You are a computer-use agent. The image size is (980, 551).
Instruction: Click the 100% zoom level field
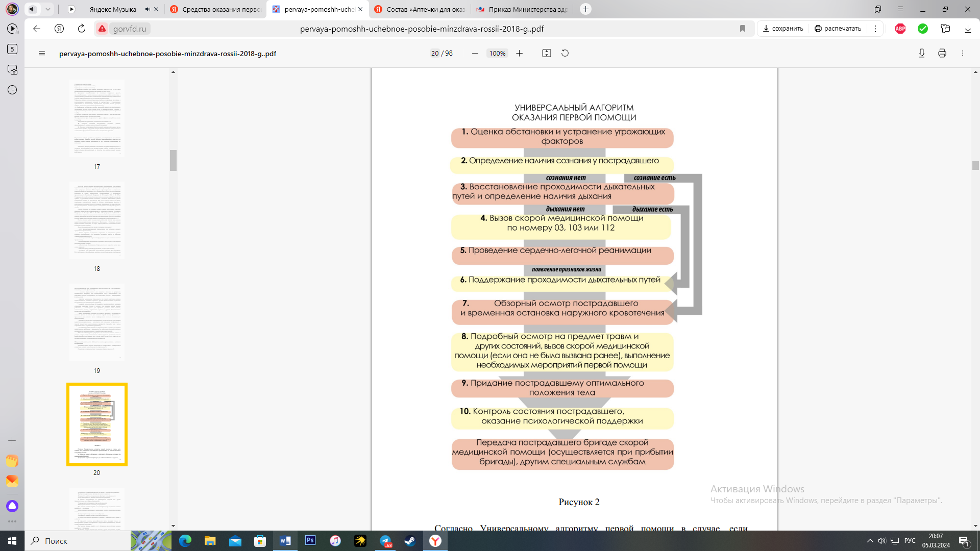(497, 54)
